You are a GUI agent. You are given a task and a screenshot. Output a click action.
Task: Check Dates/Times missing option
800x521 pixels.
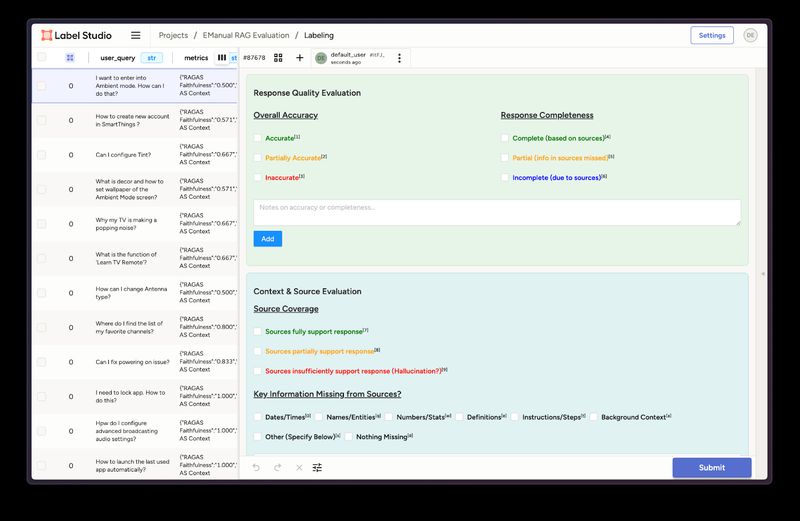[x=258, y=417]
